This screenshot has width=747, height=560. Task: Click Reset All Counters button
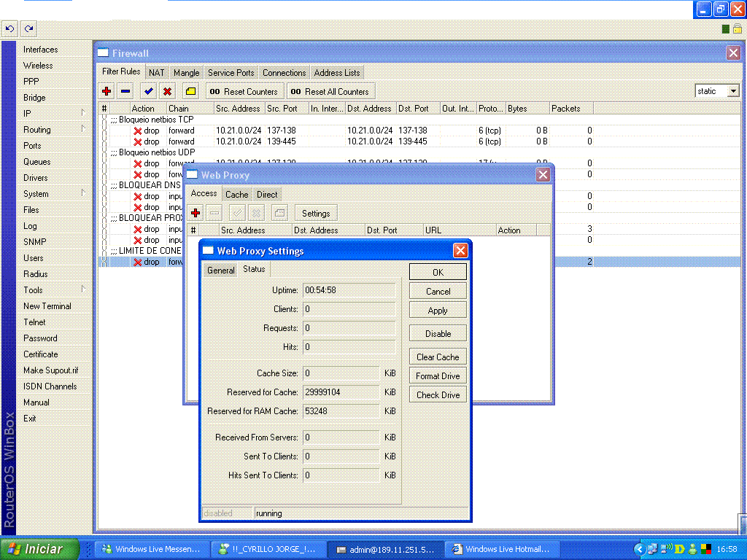coord(330,91)
